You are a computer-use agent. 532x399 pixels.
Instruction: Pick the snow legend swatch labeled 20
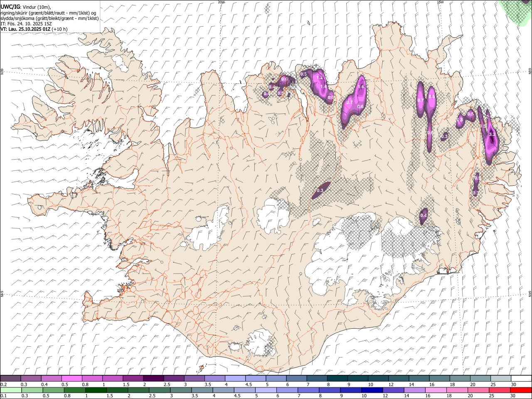point(480,378)
